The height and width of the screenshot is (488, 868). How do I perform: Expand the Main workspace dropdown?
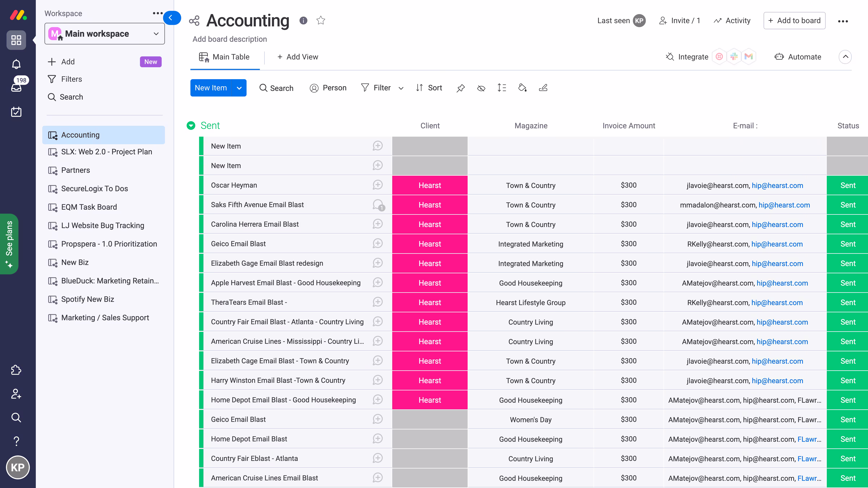[156, 34]
